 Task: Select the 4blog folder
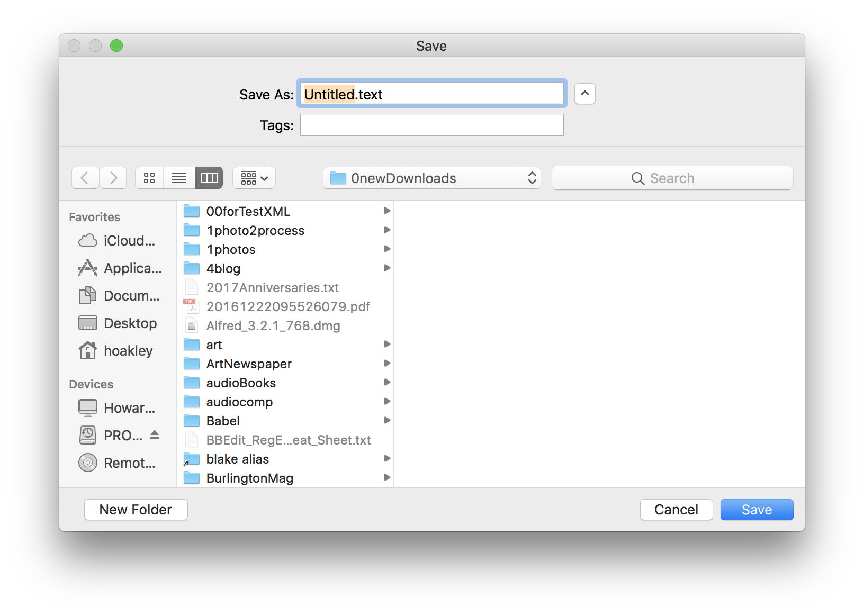pyautogui.click(x=285, y=268)
